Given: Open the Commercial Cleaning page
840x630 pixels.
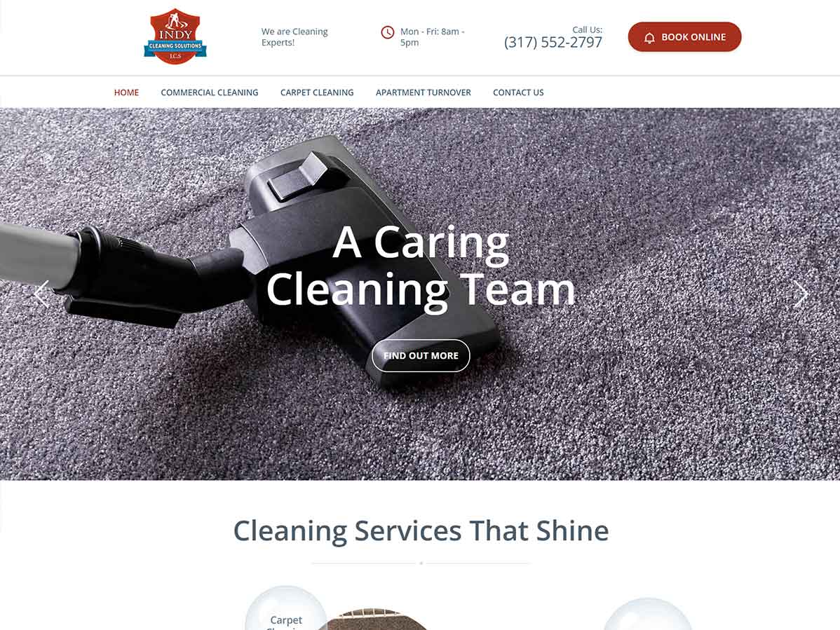Looking at the screenshot, I should [x=210, y=93].
